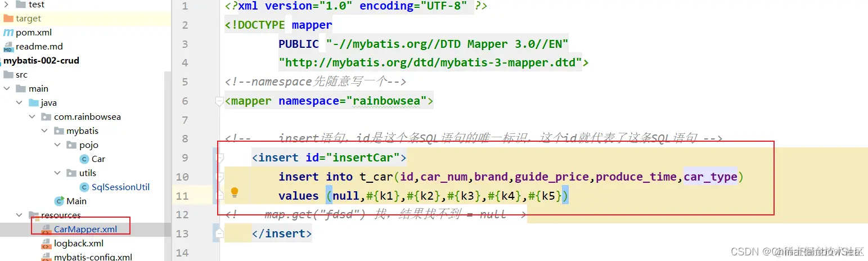
Task: Click the orange target folder icon
Action: pyautogui.click(x=8, y=19)
